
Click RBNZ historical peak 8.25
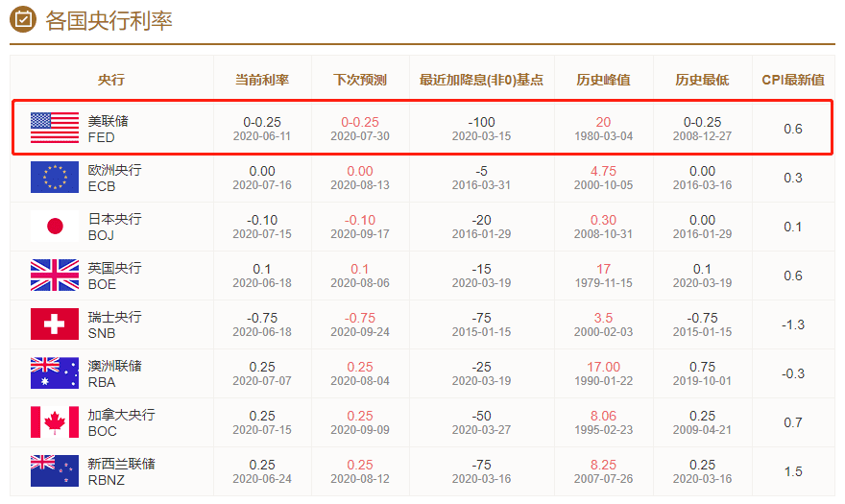603,466
